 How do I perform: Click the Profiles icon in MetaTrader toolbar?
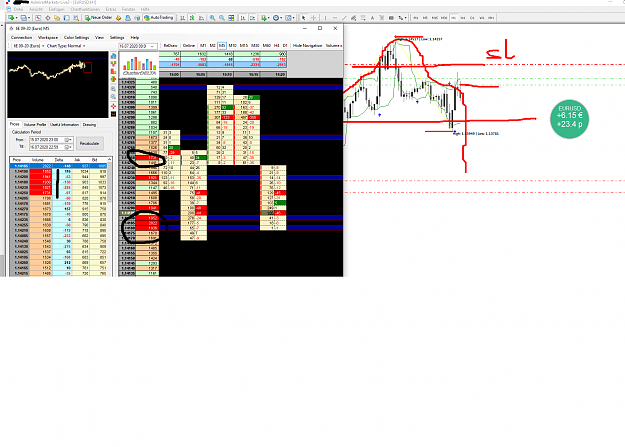[x=24, y=18]
